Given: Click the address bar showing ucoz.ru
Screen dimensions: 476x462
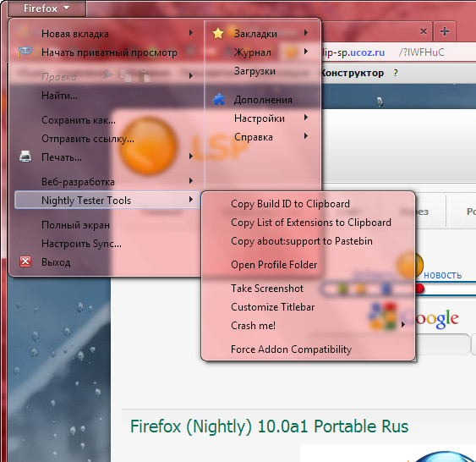Looking at the screenshot, I should (397, 52).
